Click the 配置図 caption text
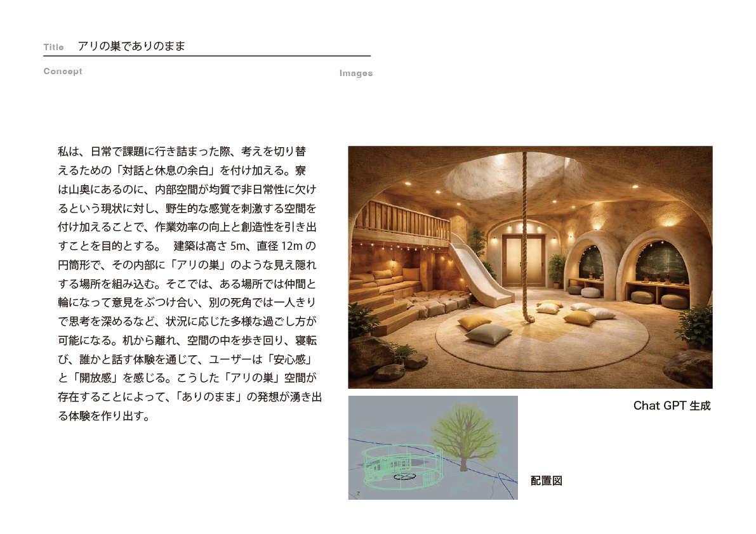The height and width of the screenshot is (534, 756). coord(546,481)
